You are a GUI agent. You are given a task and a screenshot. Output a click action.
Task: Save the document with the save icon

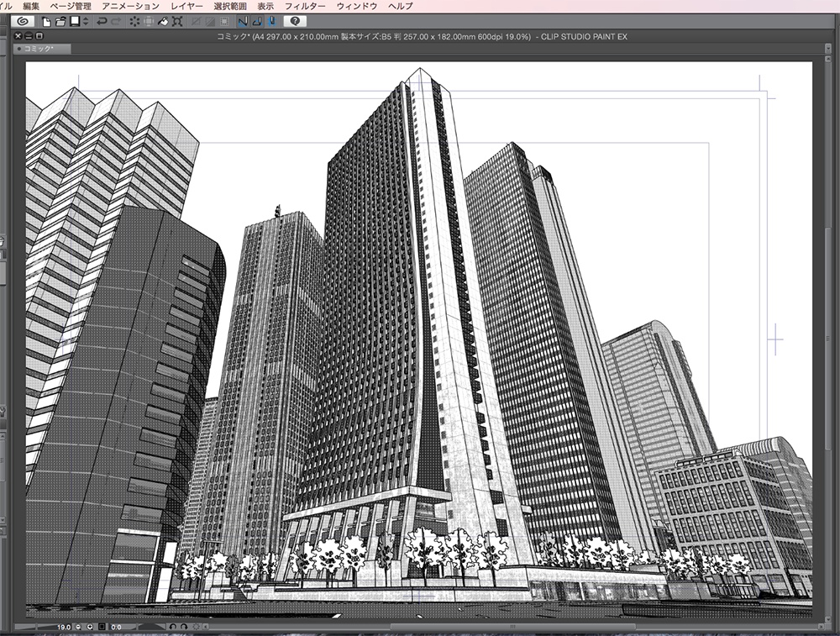[76, 24]
